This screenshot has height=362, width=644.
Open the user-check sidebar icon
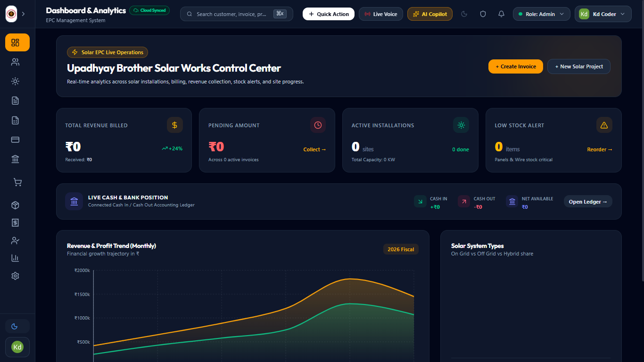tap(15, 240)
